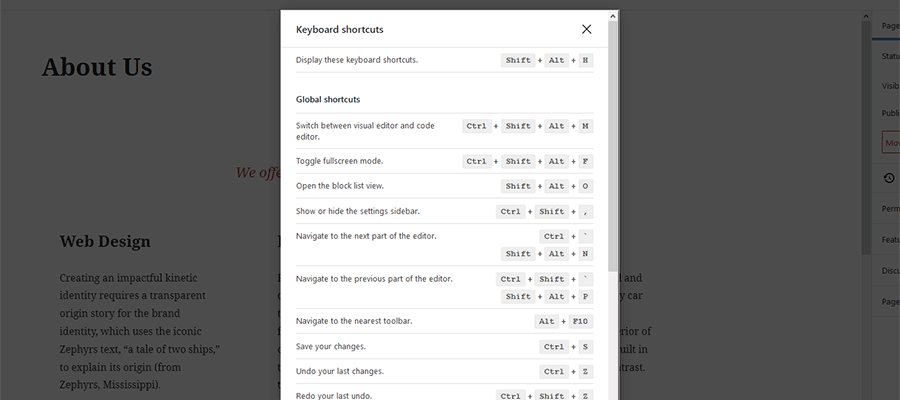Click the editor canvas vertical scrollbar
This screenshot has height=400, width=900.
(x=866, y=150)
